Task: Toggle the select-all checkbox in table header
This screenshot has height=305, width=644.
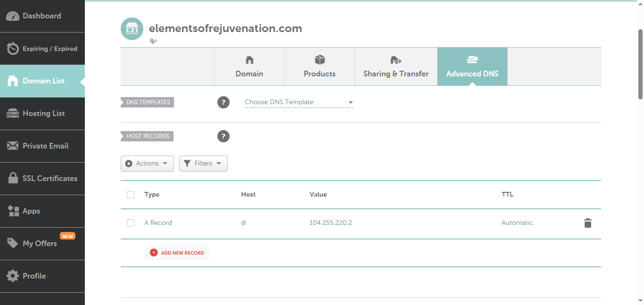Action: 131,195
